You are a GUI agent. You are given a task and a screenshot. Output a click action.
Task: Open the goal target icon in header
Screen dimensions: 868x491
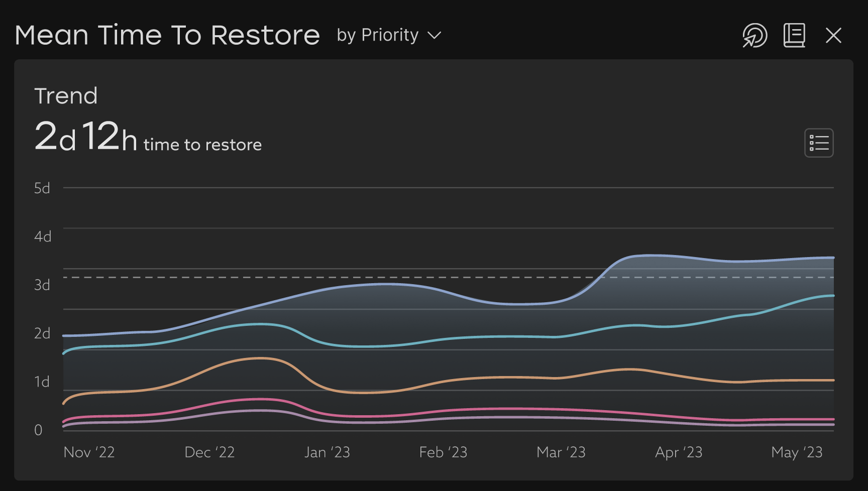(x=754, y=36)
